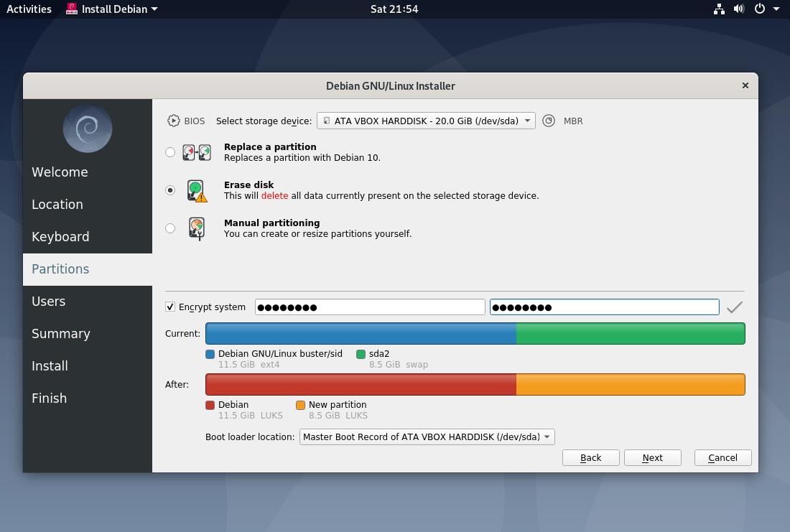
Task: Click the "Manual partitioning" heading text
Action: (272, 223)
